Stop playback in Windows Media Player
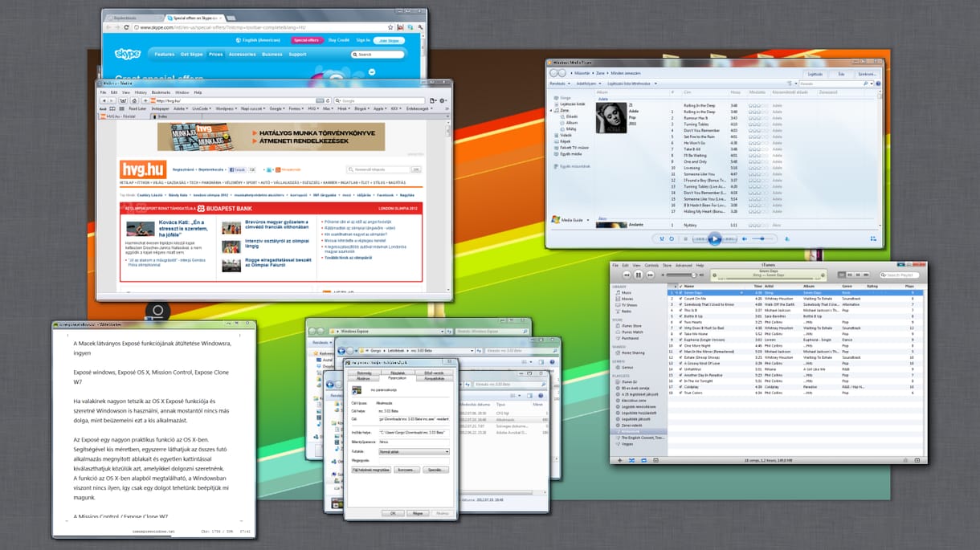 tap(686, 238)
